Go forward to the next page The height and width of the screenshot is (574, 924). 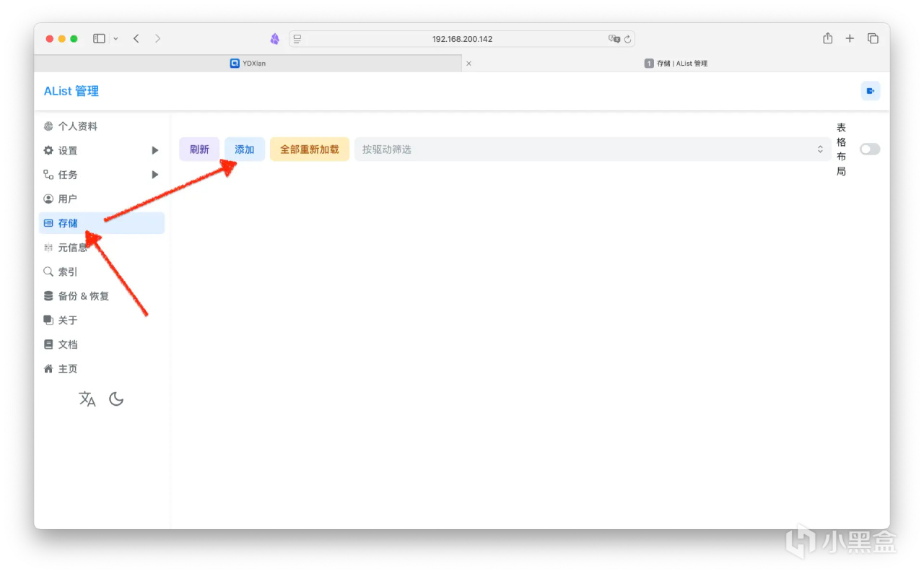(x=157, y=38)
